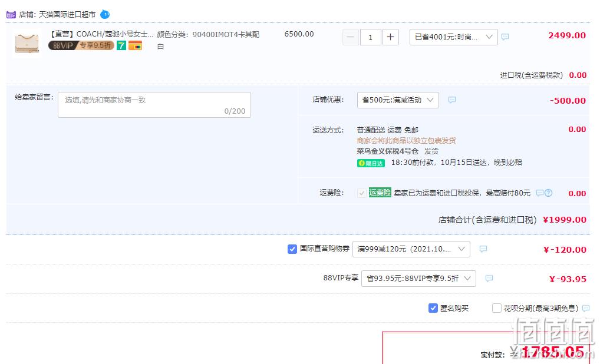The height and width of the screenshot is (364, 600).
Task: Open the 省500元:满减活动 store discount dropdown
Action: [x=398, y=100]
